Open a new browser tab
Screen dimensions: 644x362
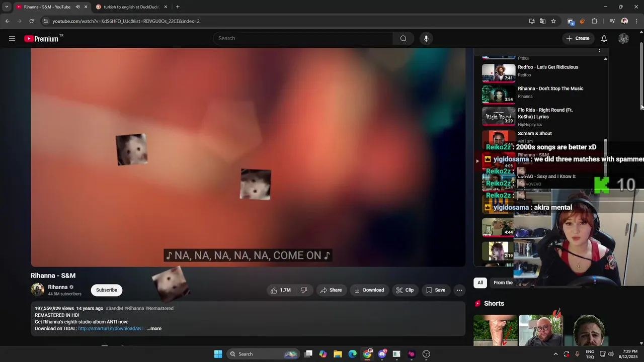pos(178,7)
